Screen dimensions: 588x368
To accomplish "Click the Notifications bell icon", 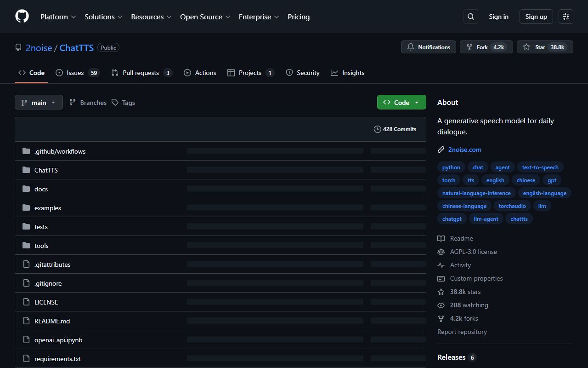I will (410, 46).
